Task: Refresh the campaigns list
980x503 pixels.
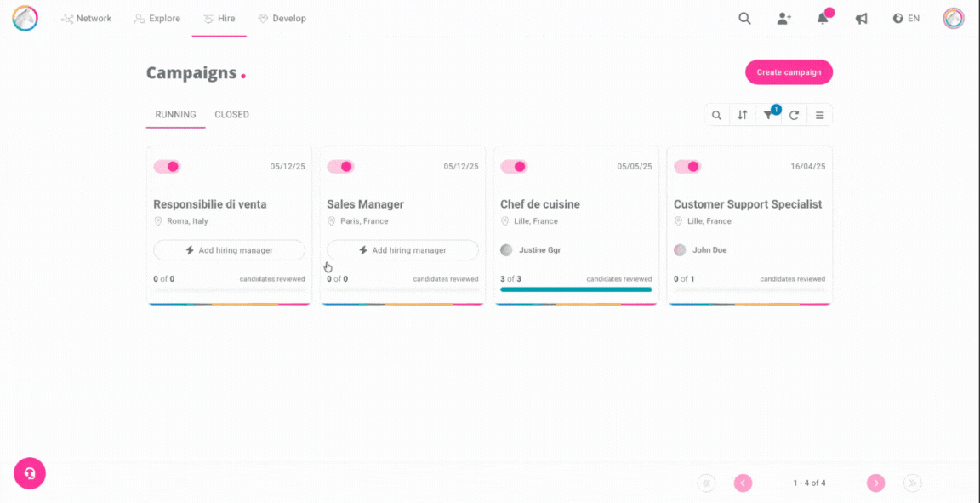Action: (794, 115)
